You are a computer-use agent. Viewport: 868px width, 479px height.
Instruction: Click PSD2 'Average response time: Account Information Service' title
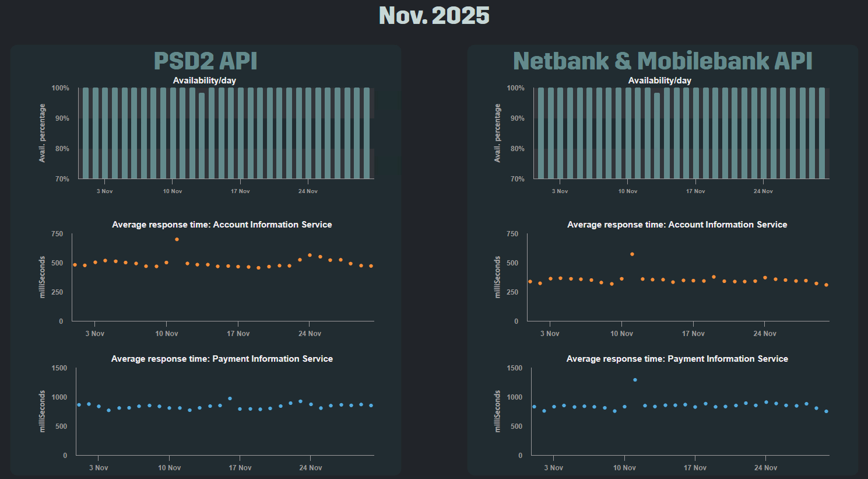(x=222, y=225)
